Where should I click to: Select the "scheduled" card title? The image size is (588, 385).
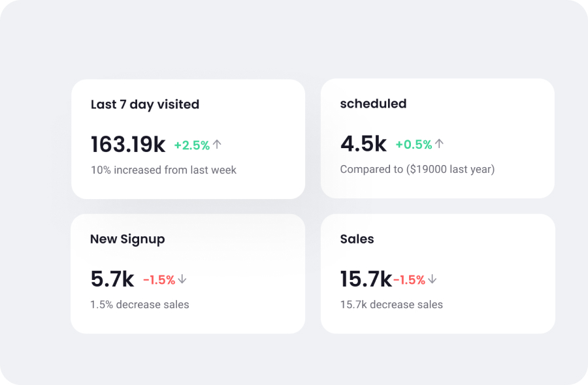(373, 104)
